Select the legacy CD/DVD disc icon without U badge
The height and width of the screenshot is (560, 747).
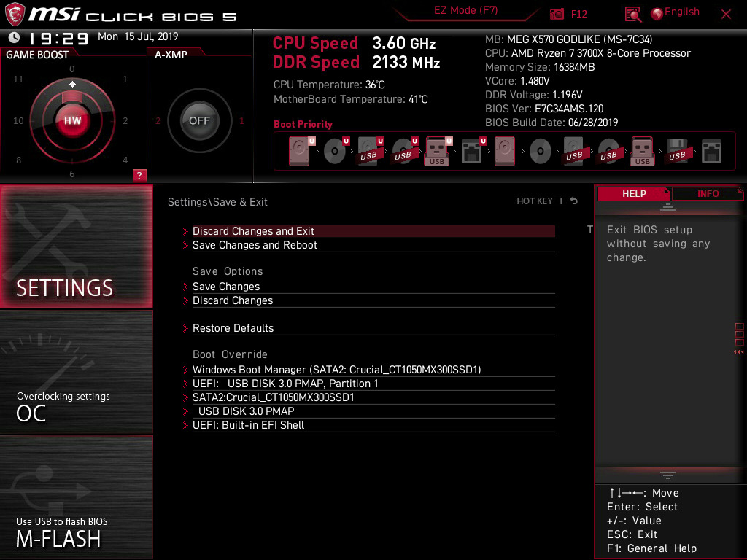click(x=541, y=152)
